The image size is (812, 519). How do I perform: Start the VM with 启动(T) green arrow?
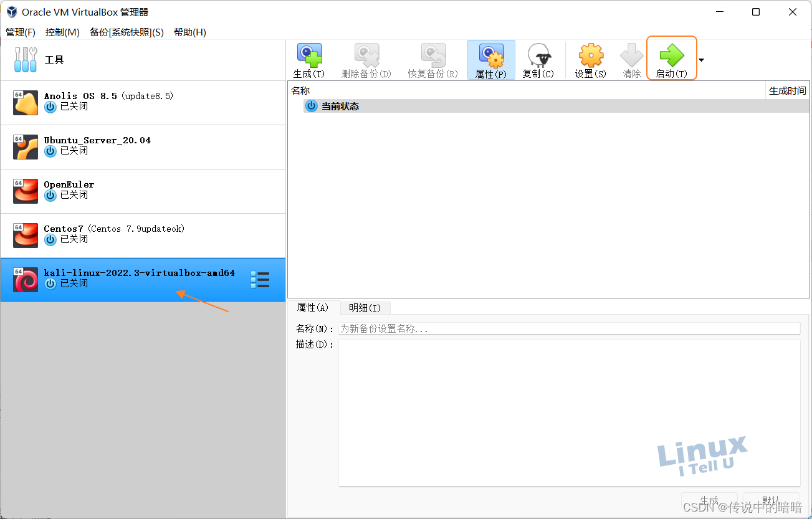pyautogui.click(x=671, y=55)
